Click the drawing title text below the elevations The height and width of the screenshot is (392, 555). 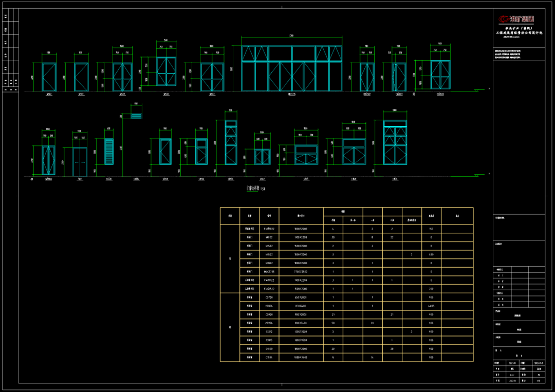(255, 189)
